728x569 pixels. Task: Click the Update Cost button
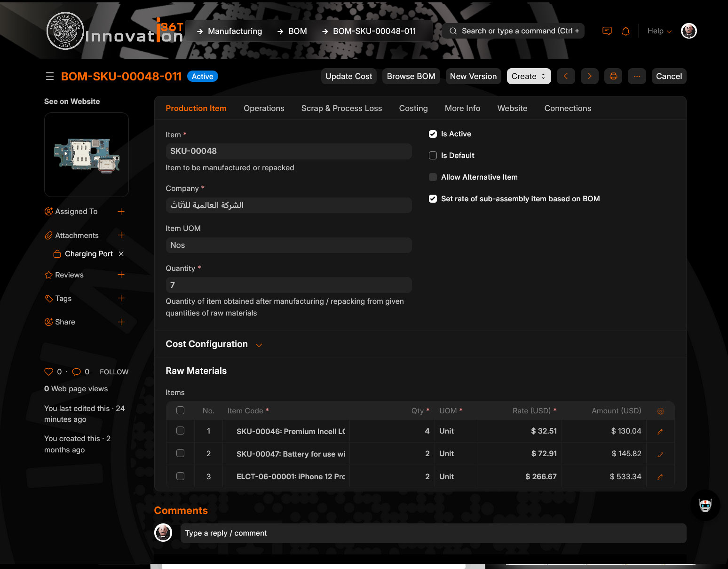tap(348, 76)
